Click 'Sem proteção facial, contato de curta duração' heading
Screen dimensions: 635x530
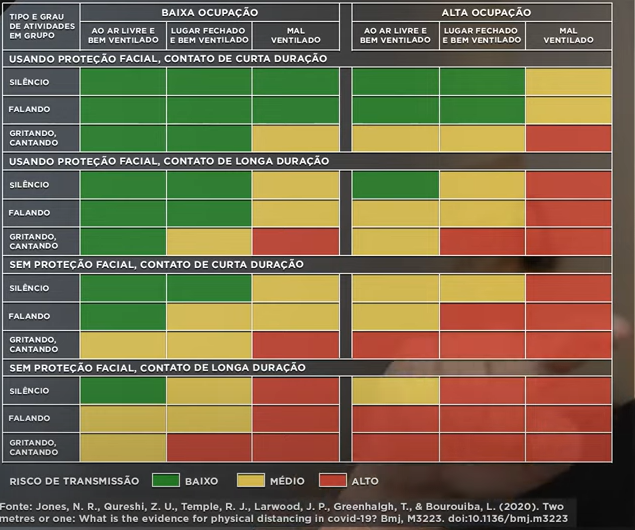(162, 264)
